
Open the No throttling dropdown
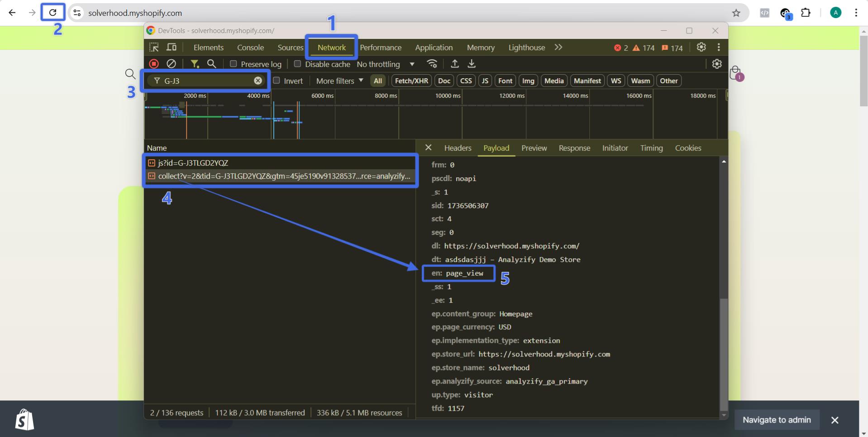click(x=386, y=64)
